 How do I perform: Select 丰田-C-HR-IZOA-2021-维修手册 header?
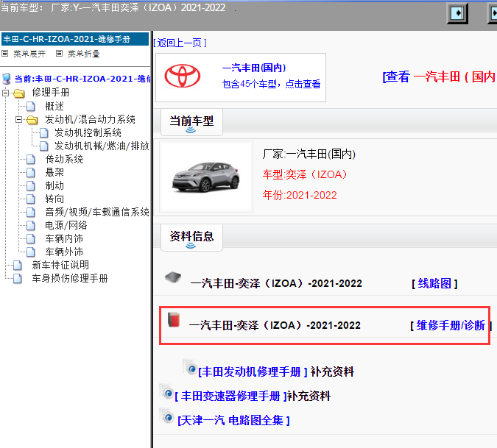[x=75, y=39]
